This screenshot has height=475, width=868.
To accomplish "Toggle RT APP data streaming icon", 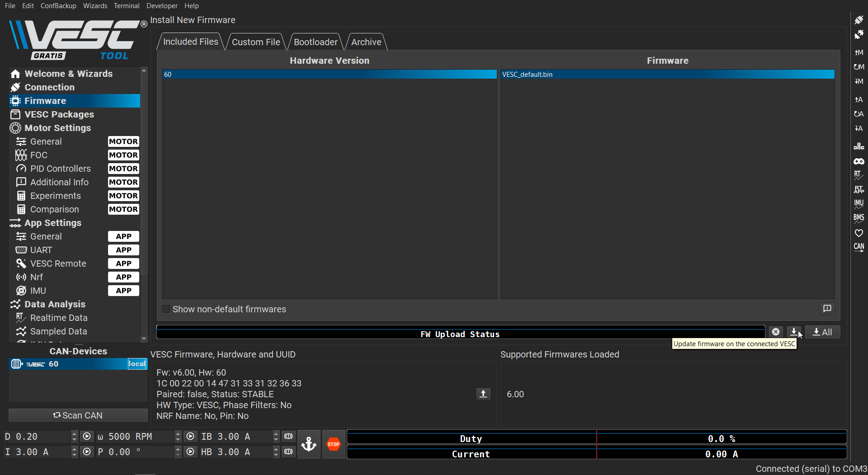I will click(859, 189).
